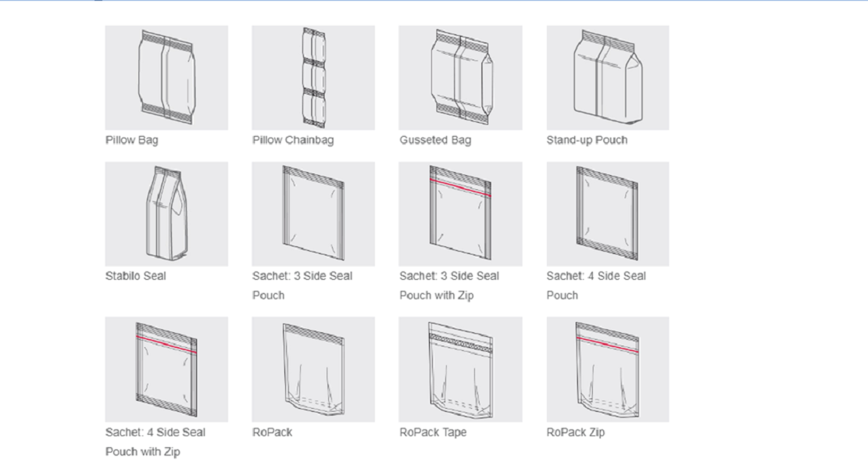Follow the Stand-up Pouch caption link
This screenshot has height=462, width=868.
587,140
